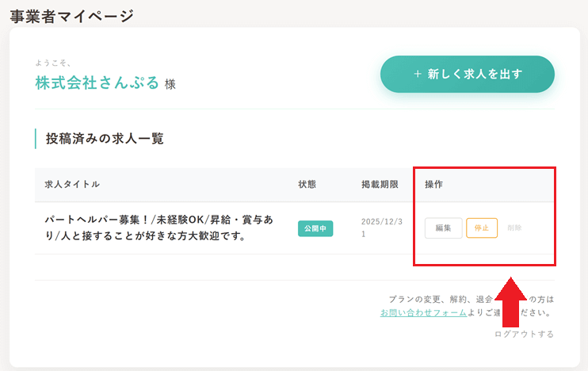Click the ようこそ welcome text
The width and height of the screenshot is (588, 371).
(x=53, y=63)
